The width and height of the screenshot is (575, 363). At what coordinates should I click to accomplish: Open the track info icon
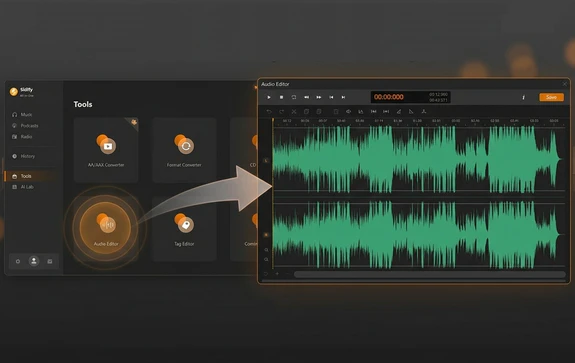523,97
